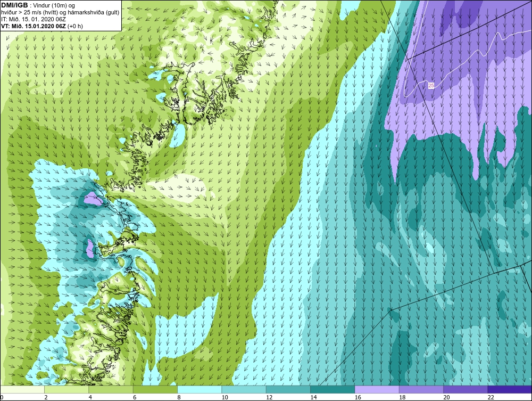Click the 14-16 m/s dark teal swatch
The width and height of the screenshot is (532, 401).
click(x=332, y=389)
